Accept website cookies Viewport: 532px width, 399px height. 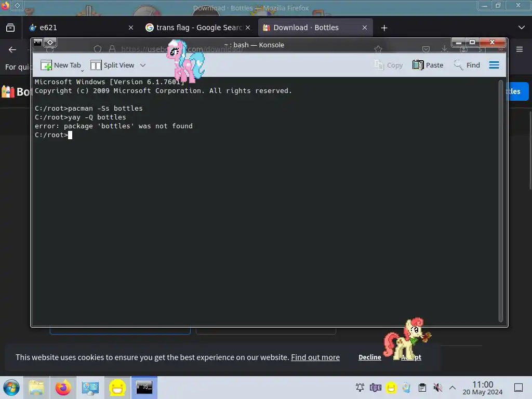point(411,357)
